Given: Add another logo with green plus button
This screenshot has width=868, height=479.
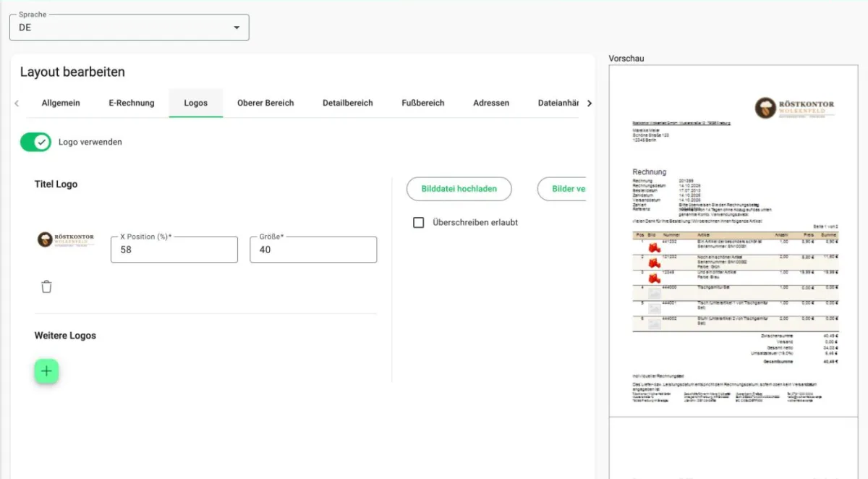Looking at the screenshot, I should click(46, 371).
